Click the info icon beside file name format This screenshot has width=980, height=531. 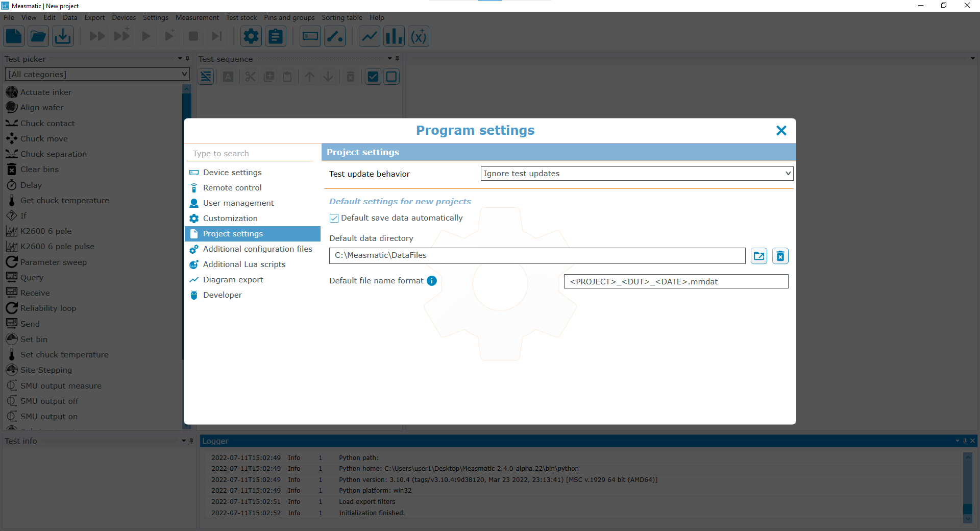click(432, 281)
